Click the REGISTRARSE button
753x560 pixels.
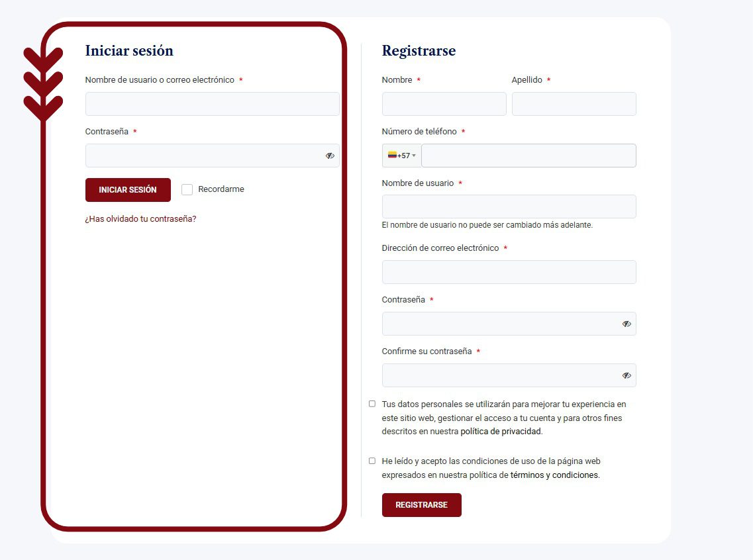point(422,505)
